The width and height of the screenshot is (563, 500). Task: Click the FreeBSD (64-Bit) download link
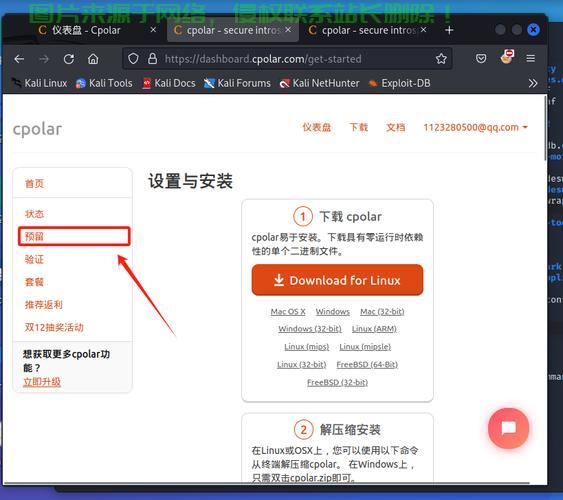(x=367, y=365)
